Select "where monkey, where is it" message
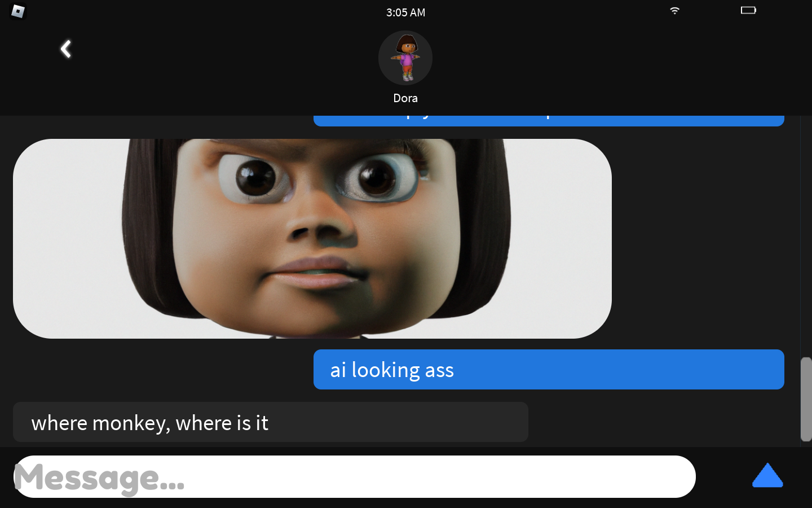 [x=271, y=422]
